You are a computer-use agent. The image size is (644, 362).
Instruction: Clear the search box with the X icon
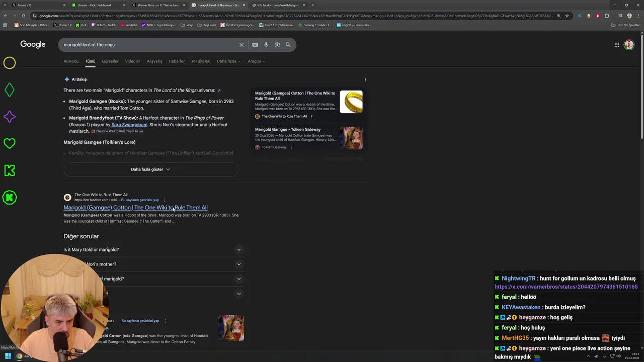pos(241,45)
